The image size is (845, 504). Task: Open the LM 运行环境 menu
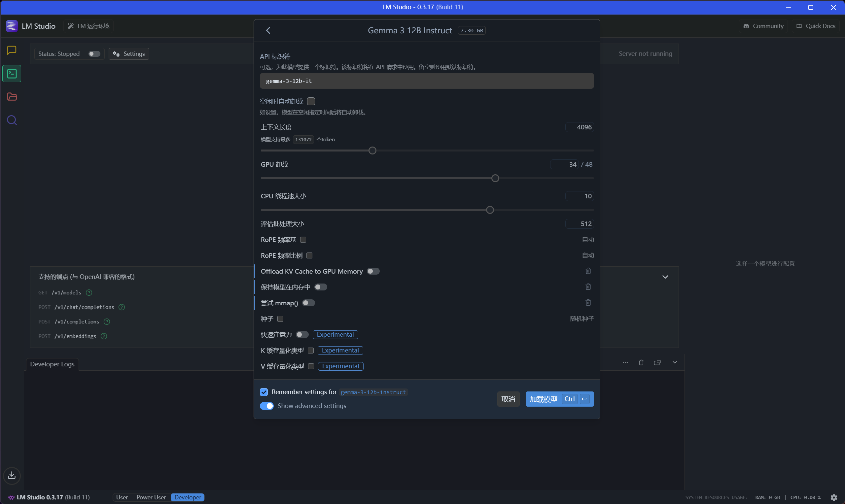(x=88, y=26)
